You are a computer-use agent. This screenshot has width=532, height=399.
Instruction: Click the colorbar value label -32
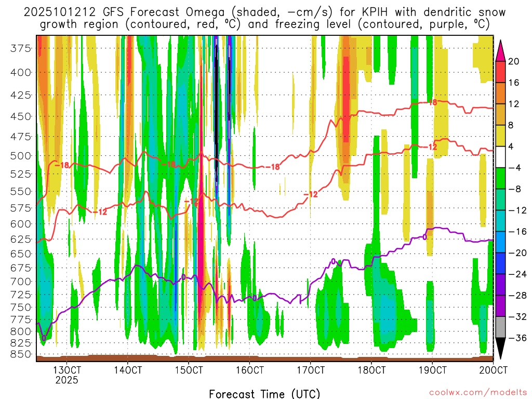[x=518, y=316]
